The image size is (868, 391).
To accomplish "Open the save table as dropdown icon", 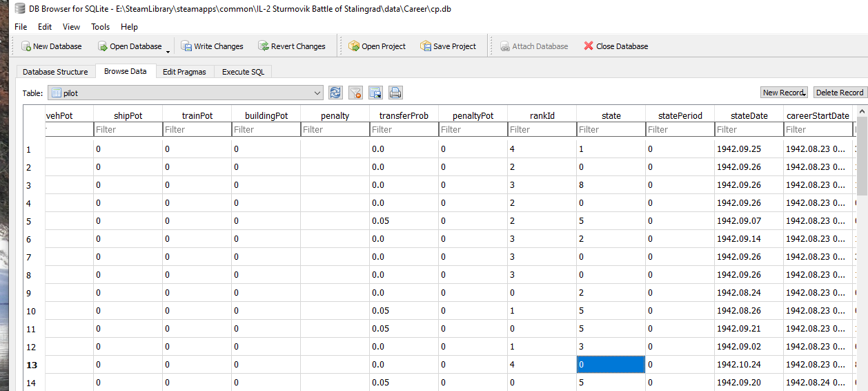I will [376, 93].
